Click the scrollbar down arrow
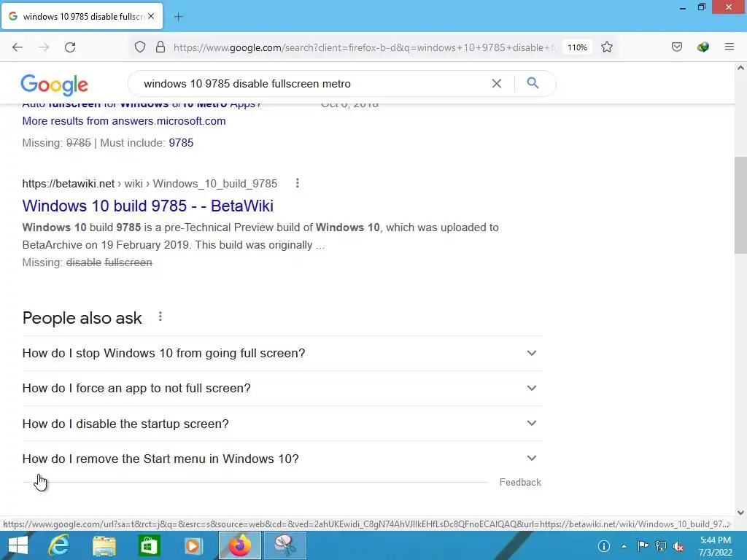The height and width of the screenshot is (560, 747). pyautogui.click(x=740, y=513)
